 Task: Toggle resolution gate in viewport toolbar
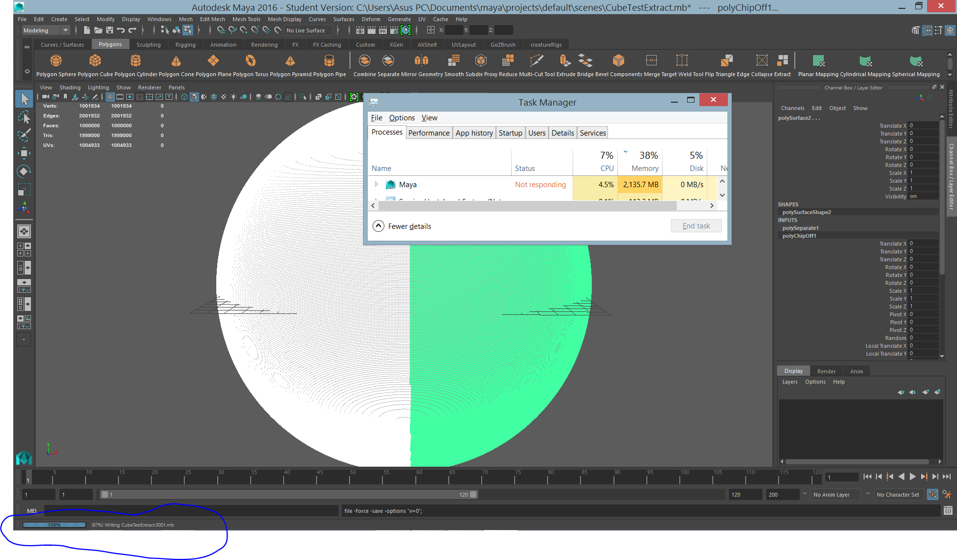(x=130, y=97)
